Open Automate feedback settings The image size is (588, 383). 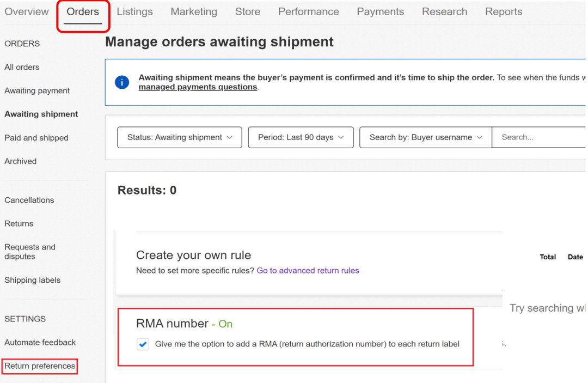click(x=40, y=343)
